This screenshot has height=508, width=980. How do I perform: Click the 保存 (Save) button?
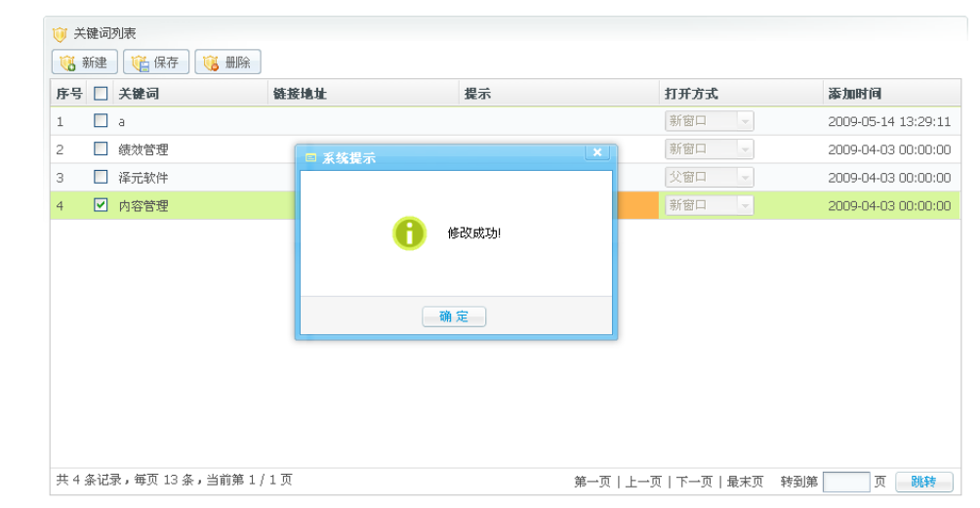click(156, 62)
